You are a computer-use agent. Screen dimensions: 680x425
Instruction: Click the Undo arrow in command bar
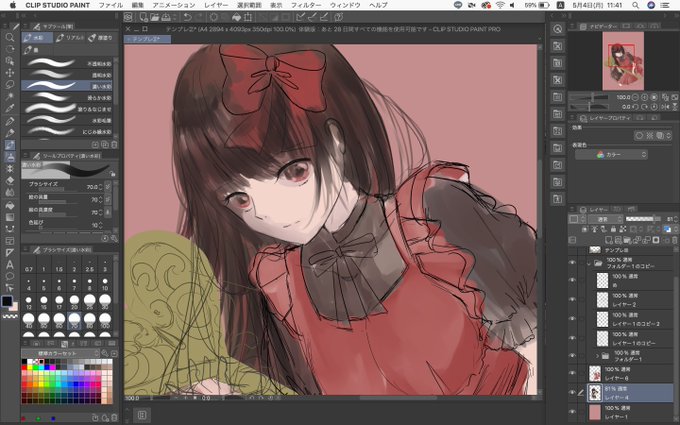187,17
